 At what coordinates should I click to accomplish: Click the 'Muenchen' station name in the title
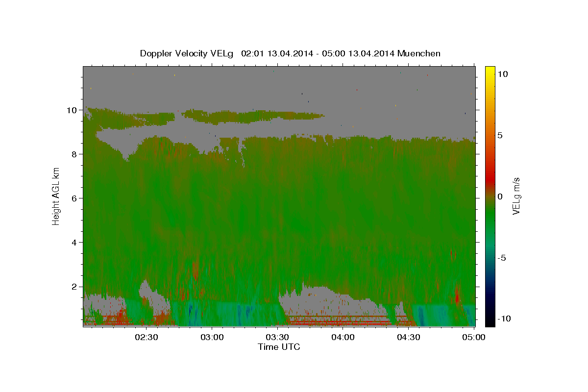click(x=419, y=53)
